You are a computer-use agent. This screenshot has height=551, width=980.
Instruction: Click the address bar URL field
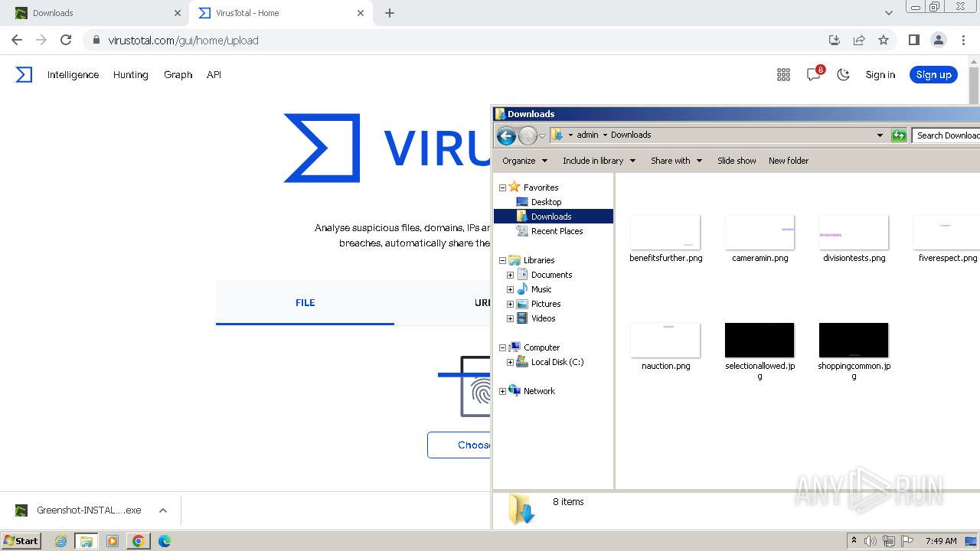point(455,40)
